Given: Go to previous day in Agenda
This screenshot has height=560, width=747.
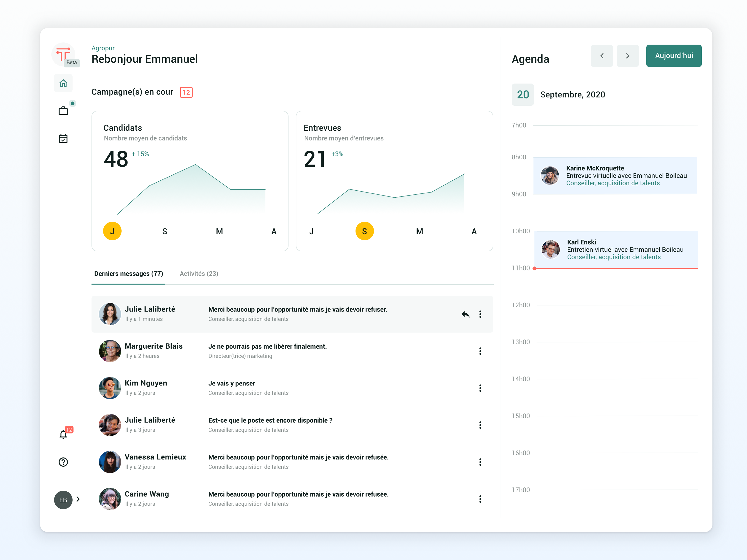Looking at the screenshot, I should tap(601, 56).
